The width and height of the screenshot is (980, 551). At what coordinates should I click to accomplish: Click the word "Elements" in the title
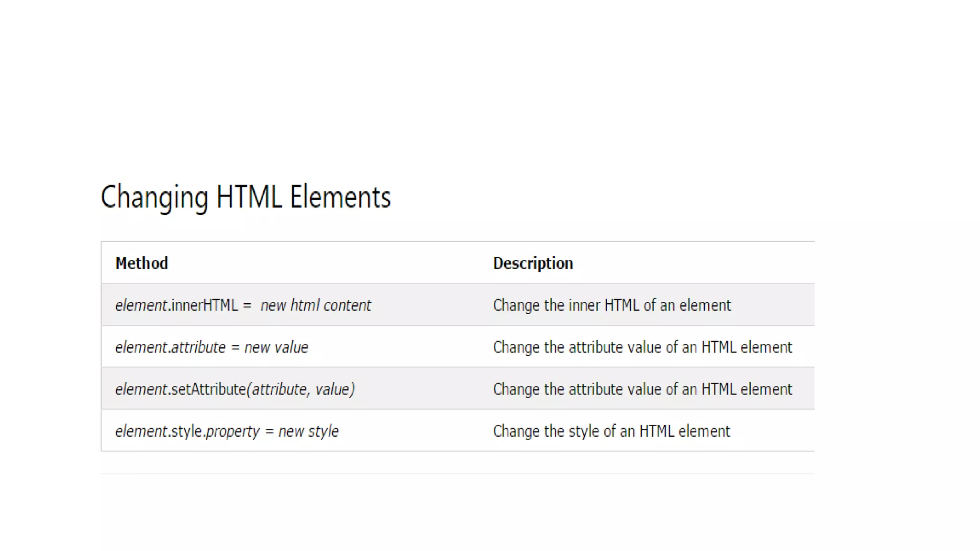tap(340, 197)
